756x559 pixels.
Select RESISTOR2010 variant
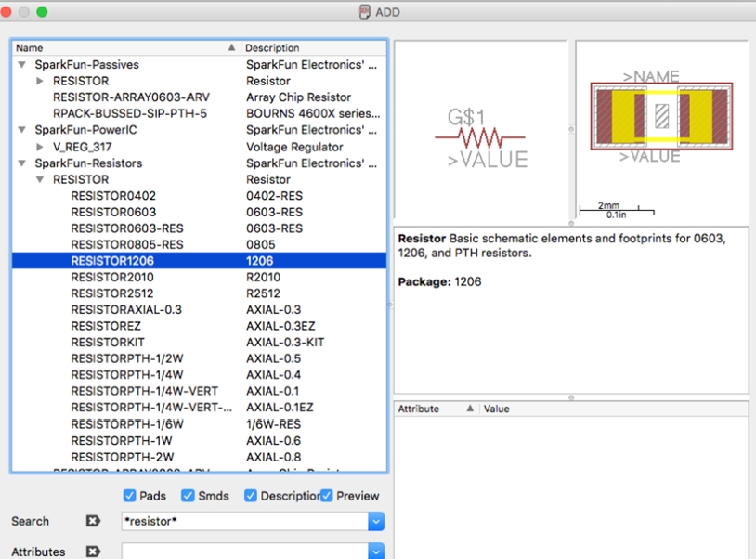tap(199, 277)
